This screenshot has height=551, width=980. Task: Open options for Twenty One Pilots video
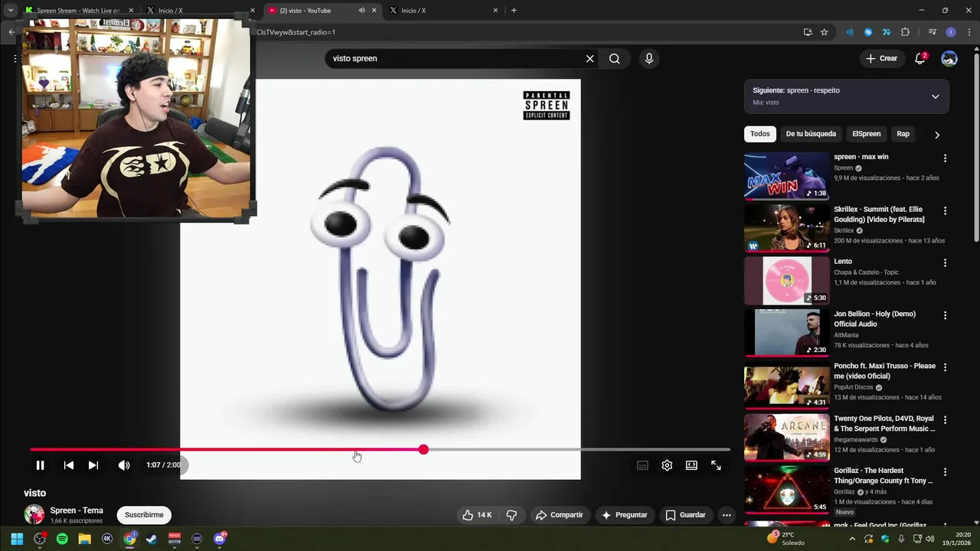pyautogui.click(x=945, y=420)
